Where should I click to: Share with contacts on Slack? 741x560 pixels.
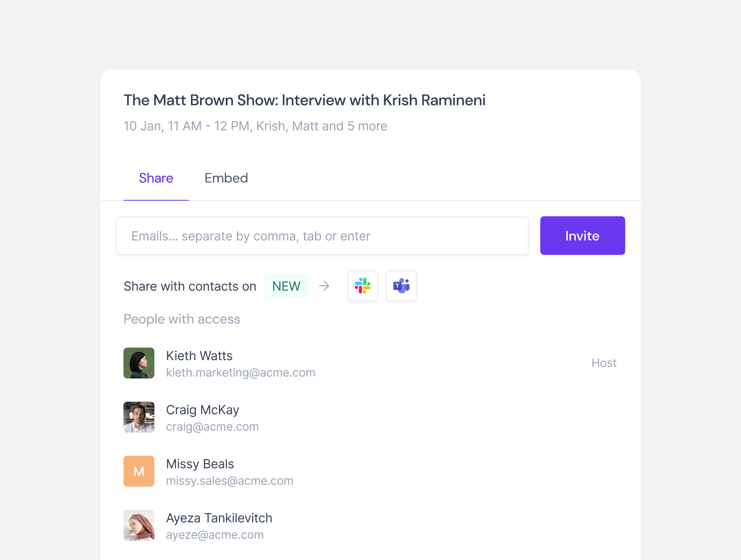[x=363, y=286]
